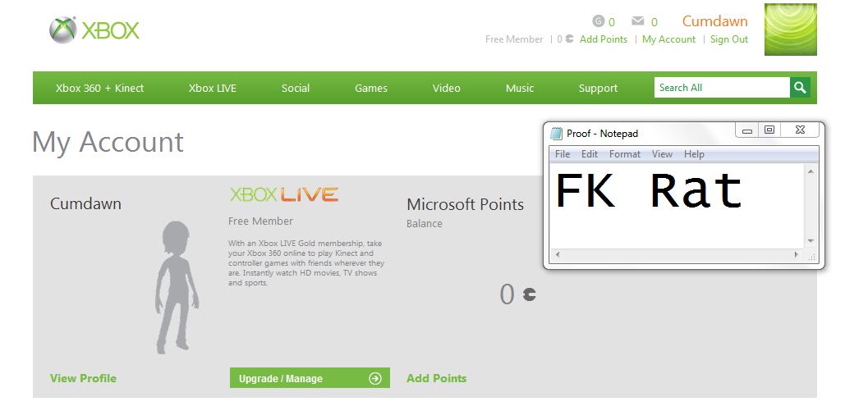Click the green gamer picture avatar
The height and width of the screenshot is (406, 868).
pos(791,30)
